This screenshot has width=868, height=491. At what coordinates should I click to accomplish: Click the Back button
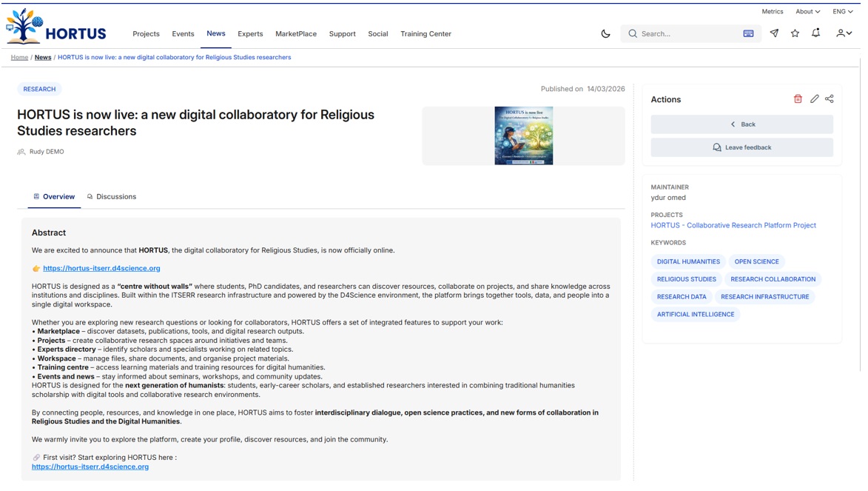point(741,124)
